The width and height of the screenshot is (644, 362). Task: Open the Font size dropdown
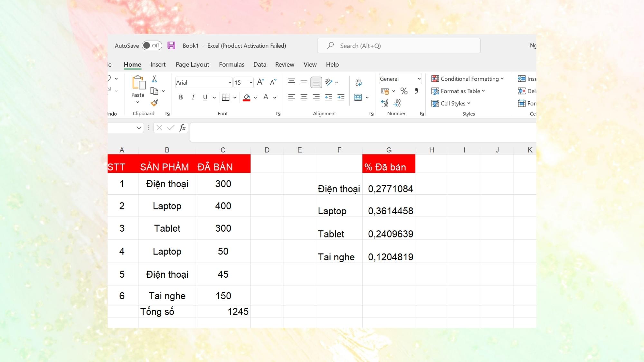(x=250, y=82)
